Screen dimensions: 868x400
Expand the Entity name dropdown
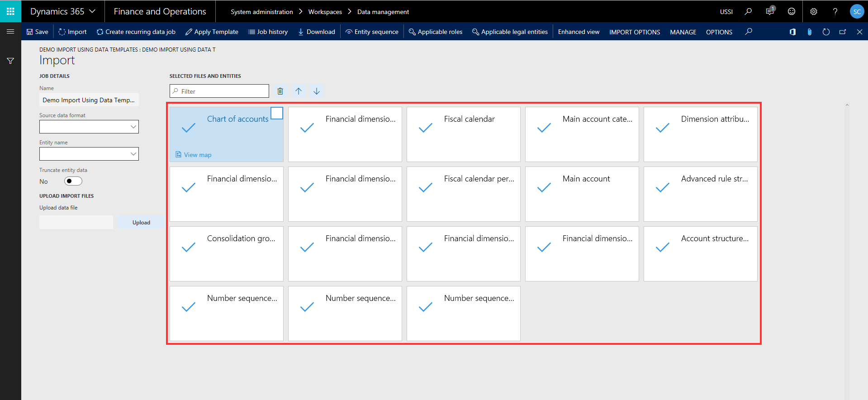coord(89,154)
